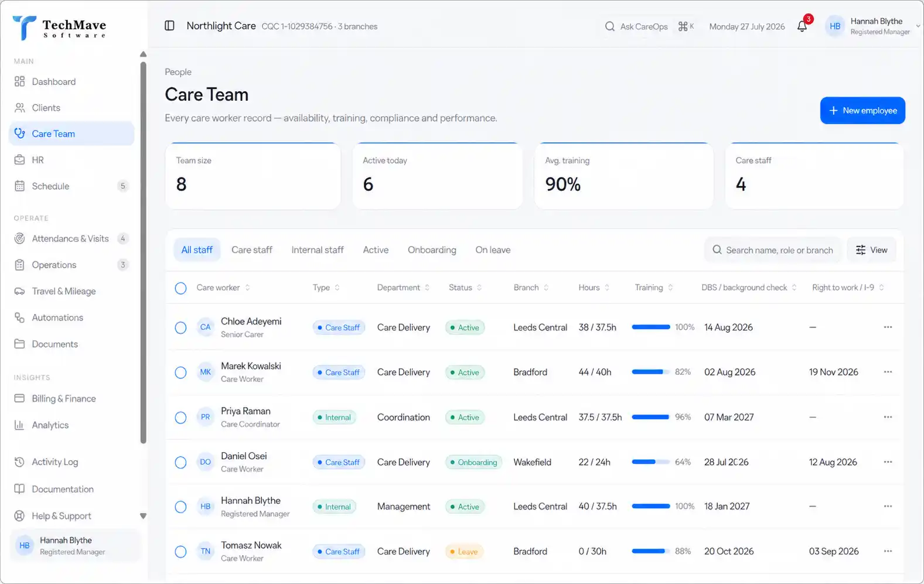Tick Tomasz Nowak's row checkbox
This screenshot has width=924, height=584.
(180, 552)
